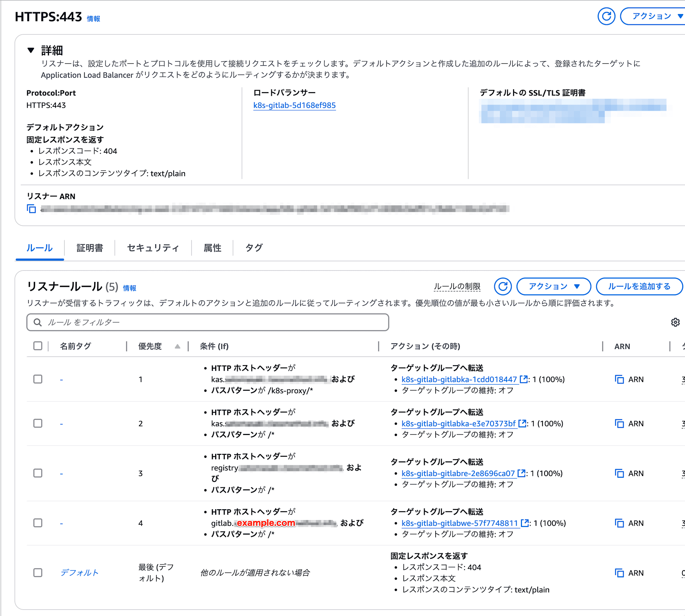Switch to the セキュリティ tab
The height and width of the screenshot is (616, 685).
153,248
